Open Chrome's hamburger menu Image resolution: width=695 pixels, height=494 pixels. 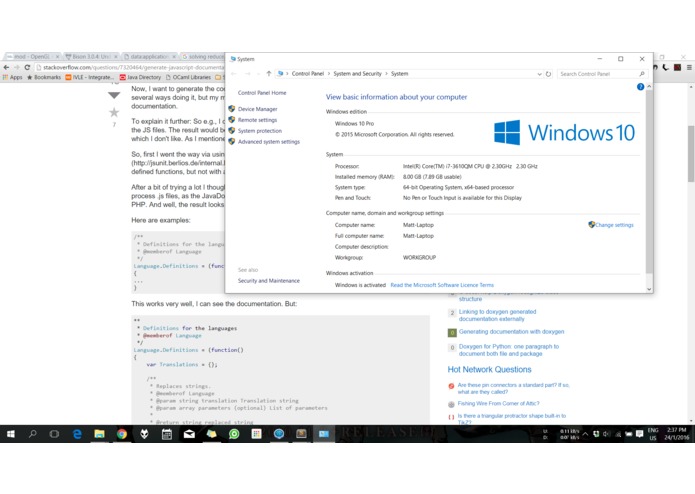[x=689, y=67]
